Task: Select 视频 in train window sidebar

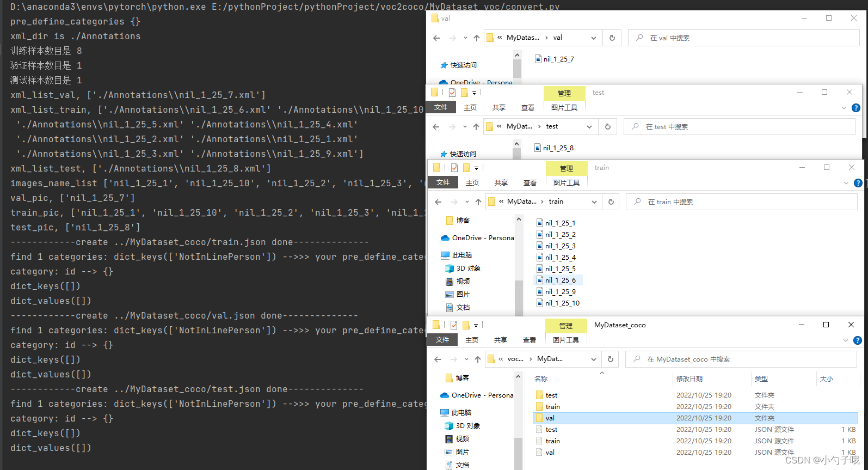Action: click(x=458, y=282)
